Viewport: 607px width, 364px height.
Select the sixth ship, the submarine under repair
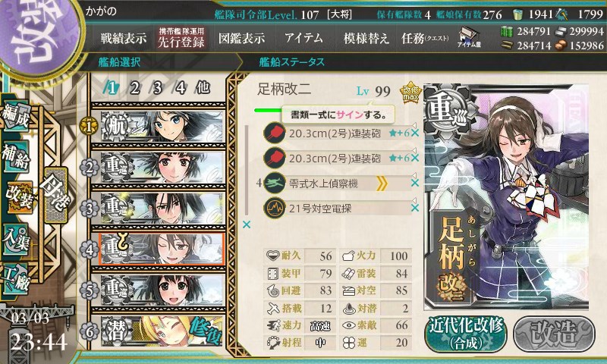pos(162,331)
